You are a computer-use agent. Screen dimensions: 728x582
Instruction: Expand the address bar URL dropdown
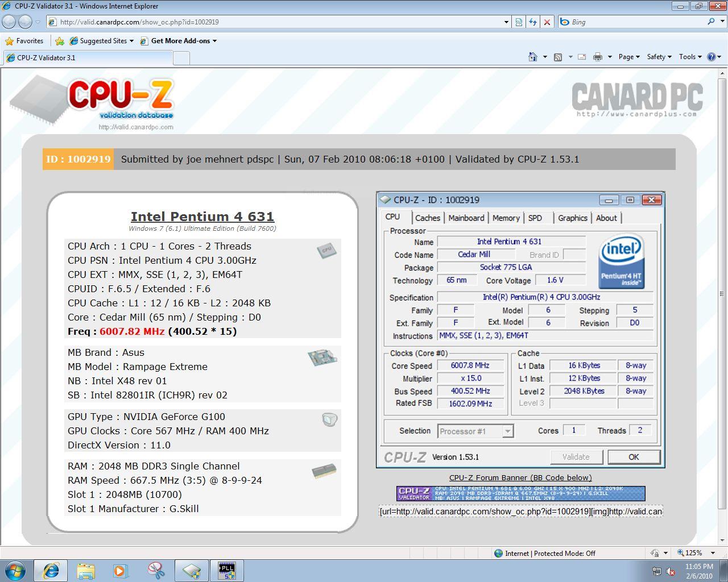(506, 22)
